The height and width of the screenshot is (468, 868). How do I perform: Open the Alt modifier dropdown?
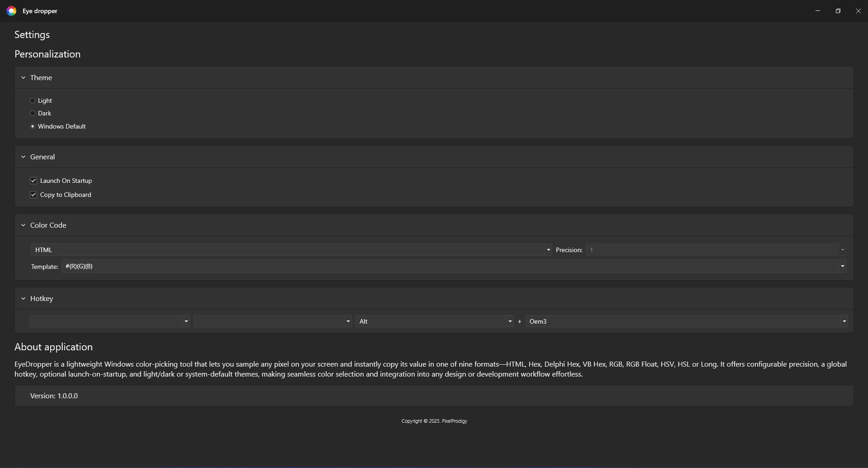[434, 321]
